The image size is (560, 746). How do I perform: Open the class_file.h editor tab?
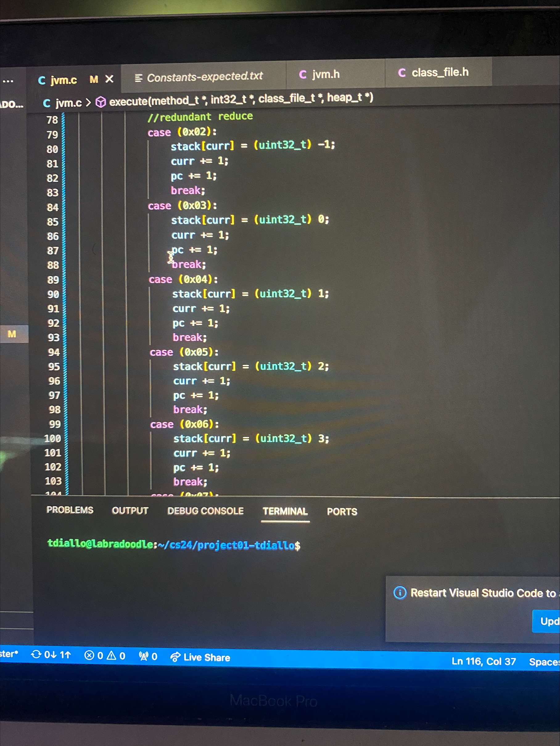point(439,72)
